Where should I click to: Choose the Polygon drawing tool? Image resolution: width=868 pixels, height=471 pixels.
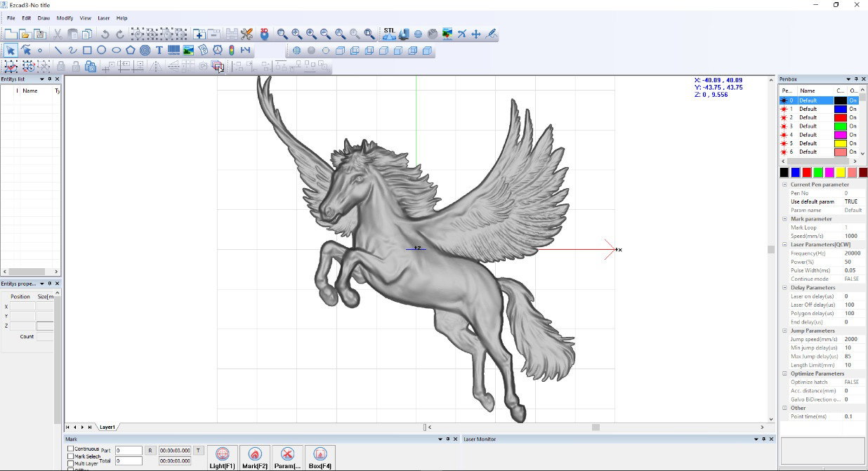[131, 50]
